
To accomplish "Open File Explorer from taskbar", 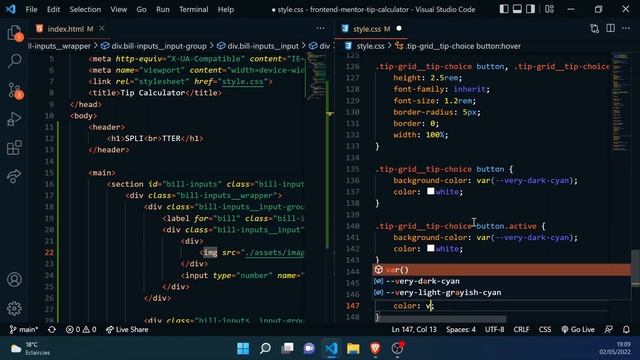I will pos(353,348).
